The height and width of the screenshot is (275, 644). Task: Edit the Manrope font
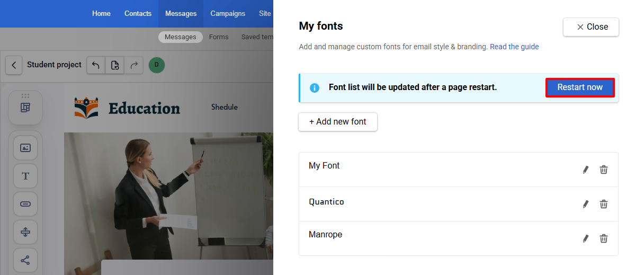(x=585, y=238)
